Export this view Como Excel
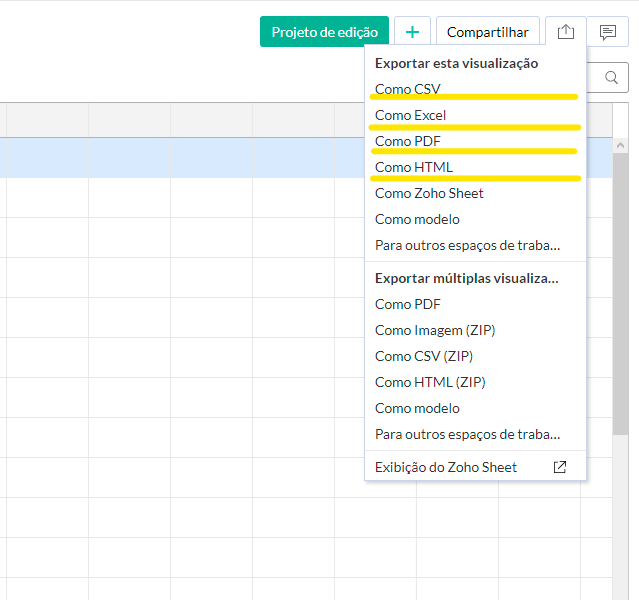639x600 pixels. [x=475, y=115]
